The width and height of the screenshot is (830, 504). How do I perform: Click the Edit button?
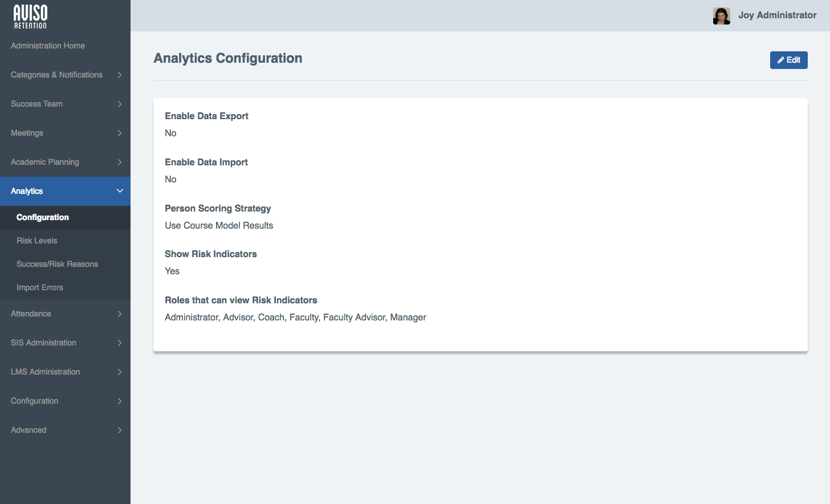point(788,60)
